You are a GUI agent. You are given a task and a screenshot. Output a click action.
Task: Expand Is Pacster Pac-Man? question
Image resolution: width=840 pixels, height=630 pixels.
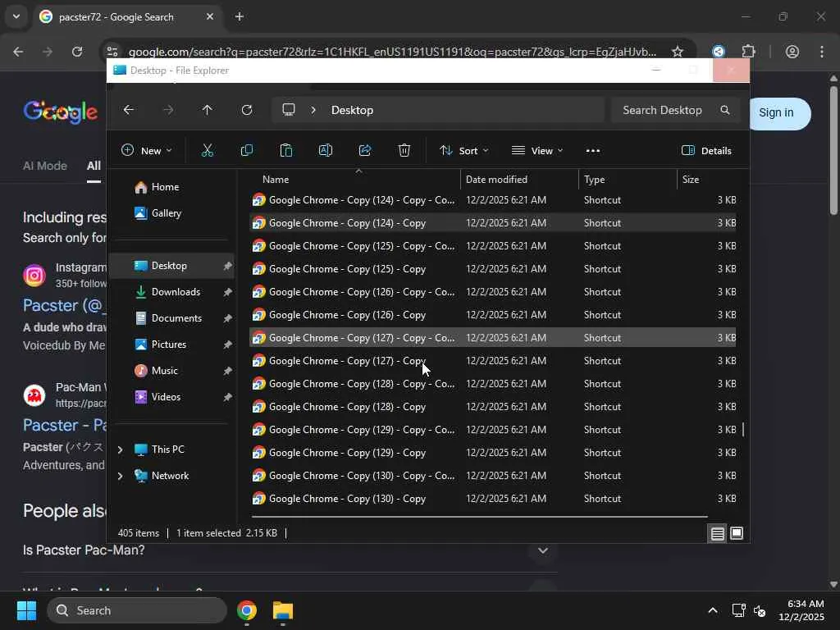543,550
